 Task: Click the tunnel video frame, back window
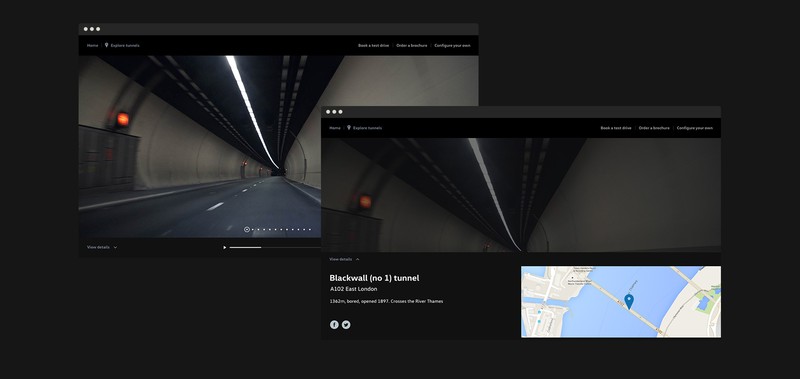199,146
